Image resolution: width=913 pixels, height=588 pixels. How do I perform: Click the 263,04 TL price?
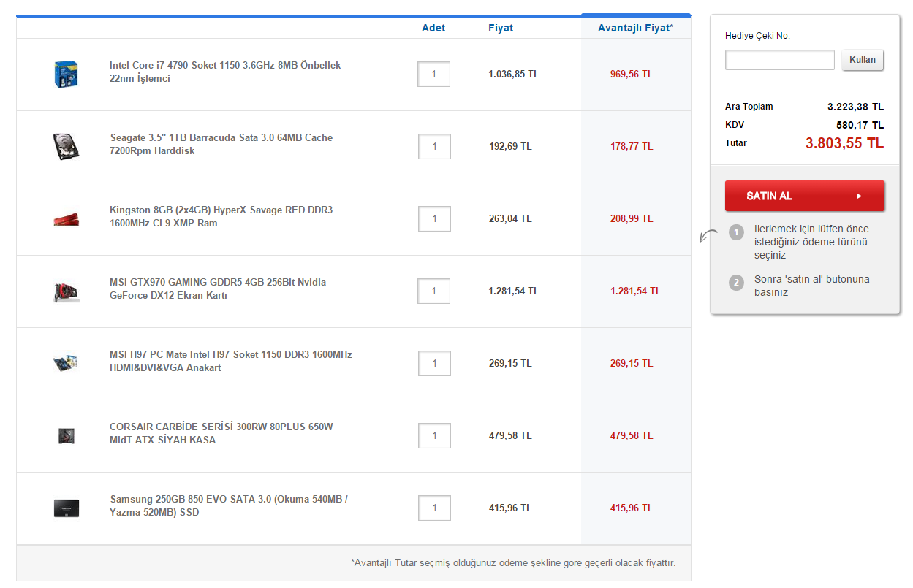pos(510,218)
